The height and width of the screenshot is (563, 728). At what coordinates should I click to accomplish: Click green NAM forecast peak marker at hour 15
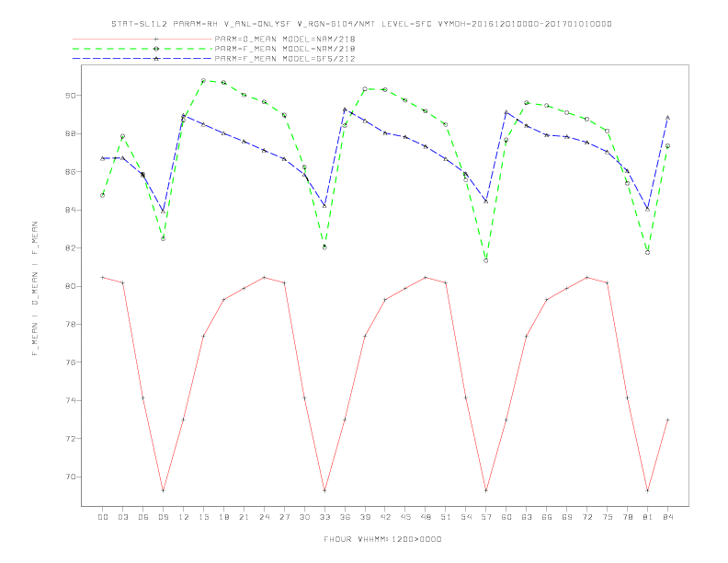pos(203,81)
